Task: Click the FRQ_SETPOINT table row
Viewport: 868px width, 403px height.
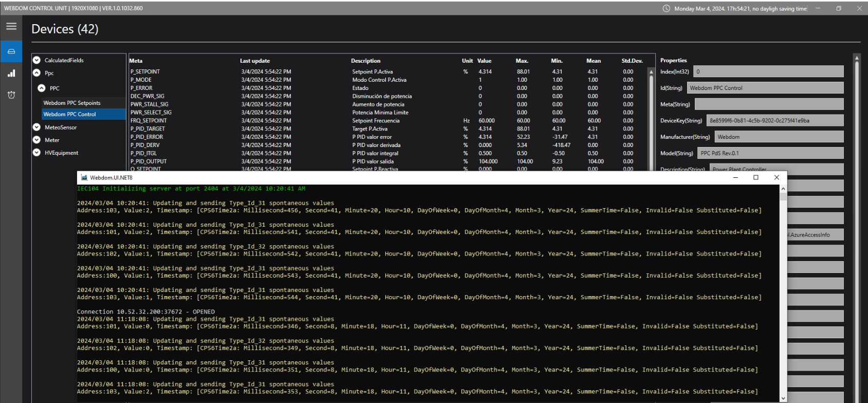Action: click(149, 121)
